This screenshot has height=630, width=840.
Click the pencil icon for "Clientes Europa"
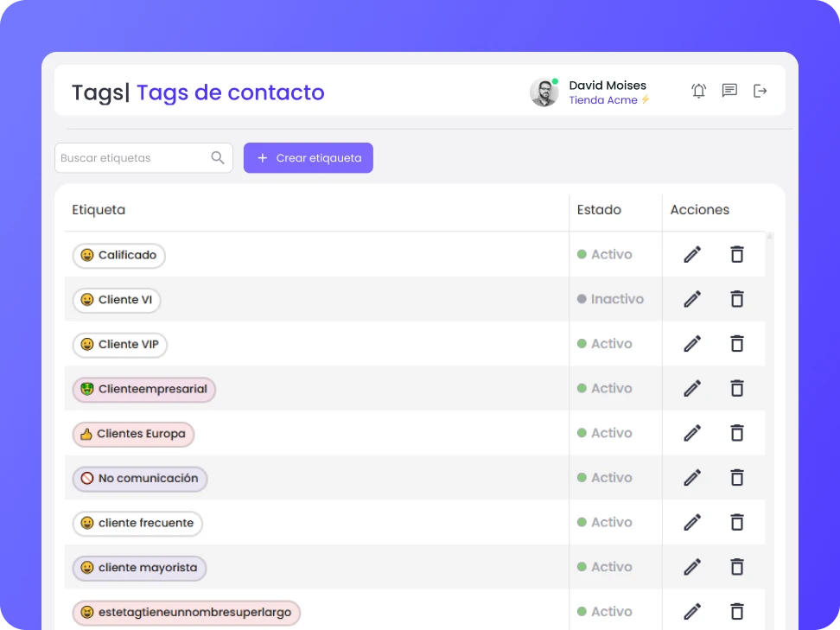(691, 433)
